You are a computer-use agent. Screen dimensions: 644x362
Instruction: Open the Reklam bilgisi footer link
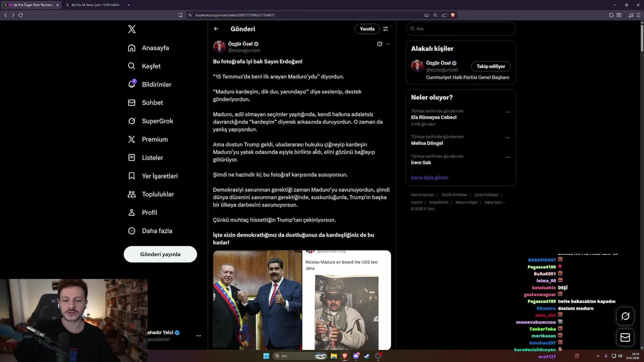(466, 203)
